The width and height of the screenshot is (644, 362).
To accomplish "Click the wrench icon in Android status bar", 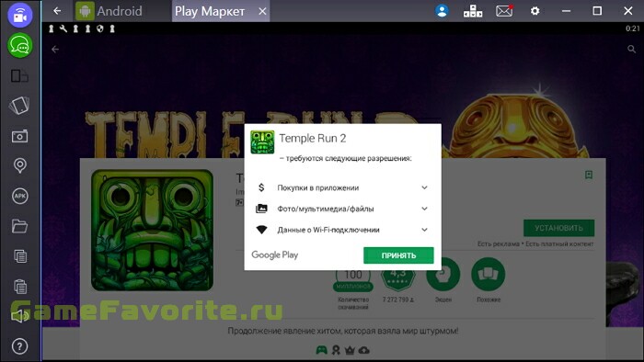I will (x=63, y=28).
